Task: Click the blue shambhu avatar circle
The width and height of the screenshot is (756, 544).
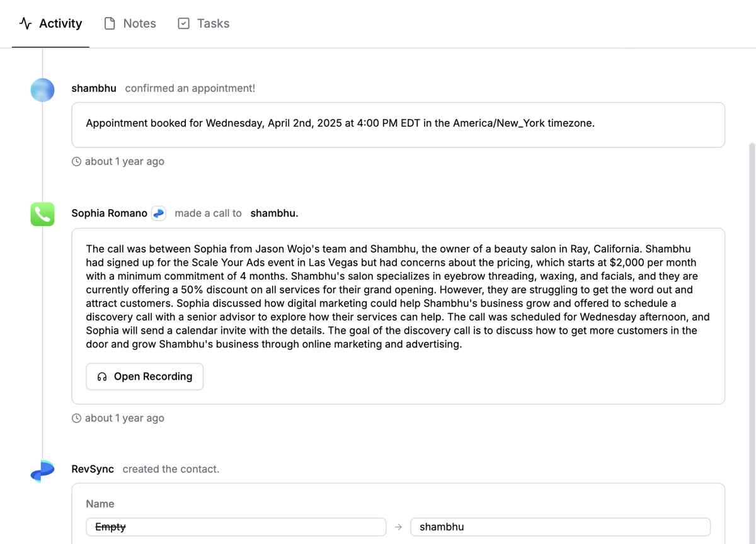Action: [x=42, y=89]
